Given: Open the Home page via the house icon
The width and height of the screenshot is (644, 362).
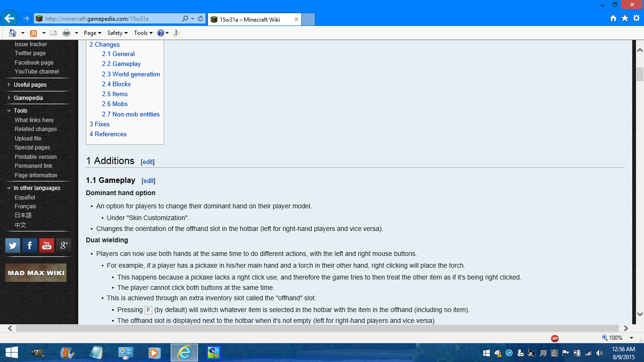Looking at the screenshot, I should [13, 33].
